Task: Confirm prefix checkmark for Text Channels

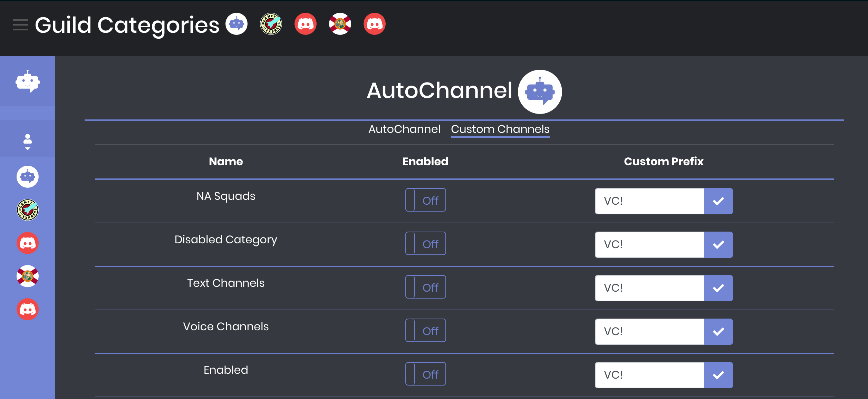Action: 718,288
